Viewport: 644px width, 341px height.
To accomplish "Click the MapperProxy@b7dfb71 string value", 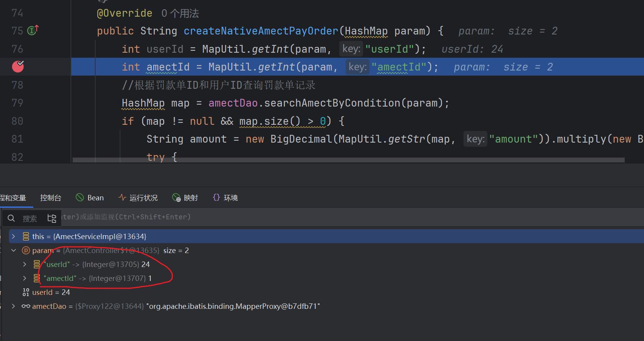I will (x=233, y=306).
